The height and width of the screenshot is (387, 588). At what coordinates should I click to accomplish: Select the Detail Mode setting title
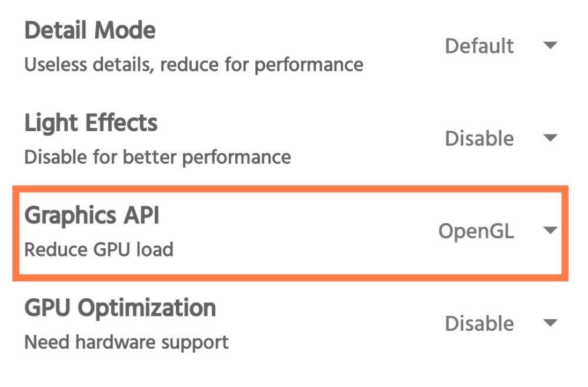(90, 30)
